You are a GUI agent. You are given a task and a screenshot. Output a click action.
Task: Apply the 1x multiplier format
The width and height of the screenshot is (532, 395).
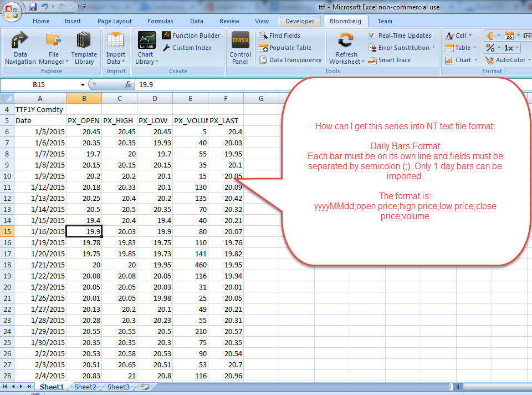509,48
